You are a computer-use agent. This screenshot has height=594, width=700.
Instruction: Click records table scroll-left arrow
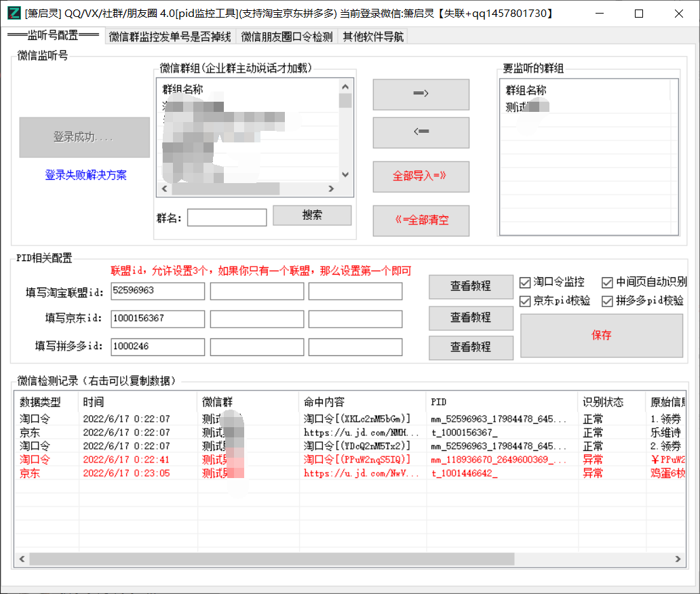(x=22, y=559)
